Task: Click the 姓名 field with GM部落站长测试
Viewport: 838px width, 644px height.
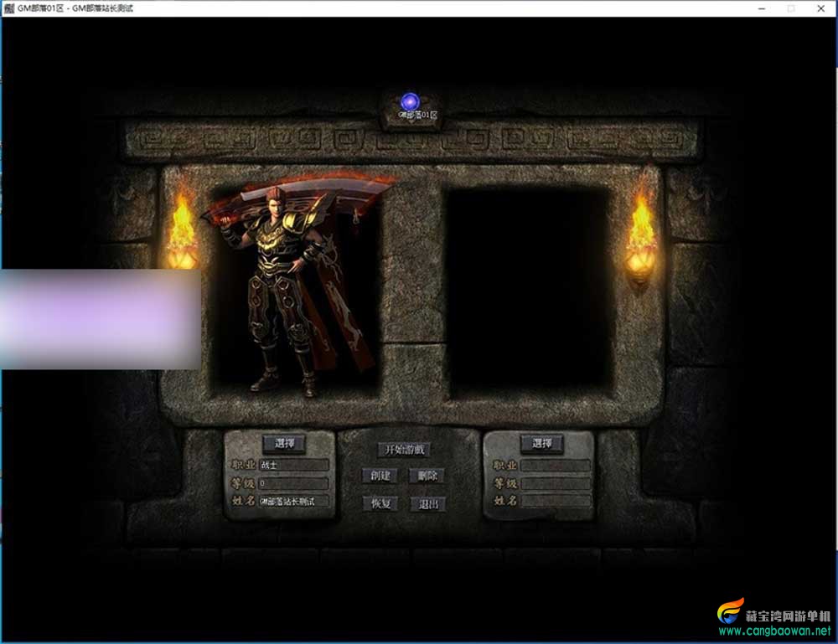Action: 293,502
